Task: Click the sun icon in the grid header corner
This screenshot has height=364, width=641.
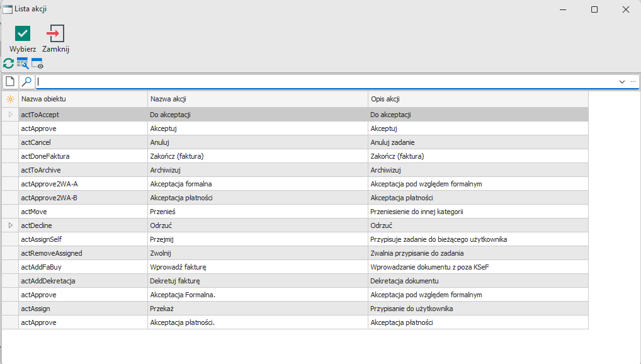Action: (9, 100)
